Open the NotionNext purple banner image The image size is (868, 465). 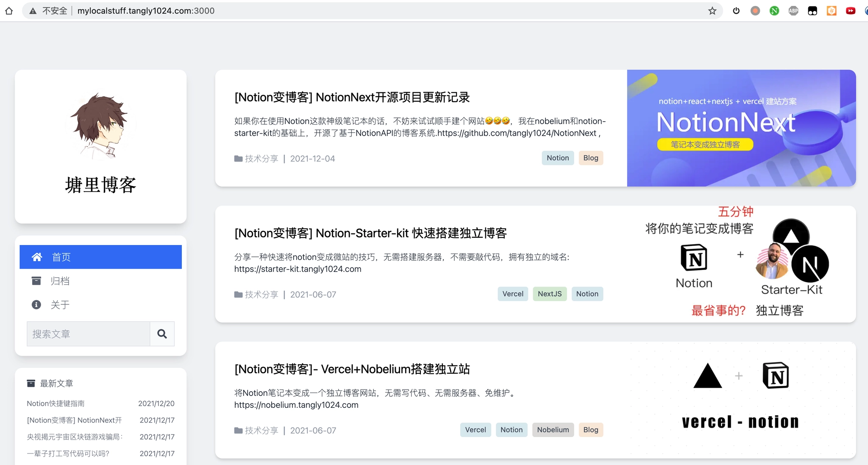[x=741, y=128]
